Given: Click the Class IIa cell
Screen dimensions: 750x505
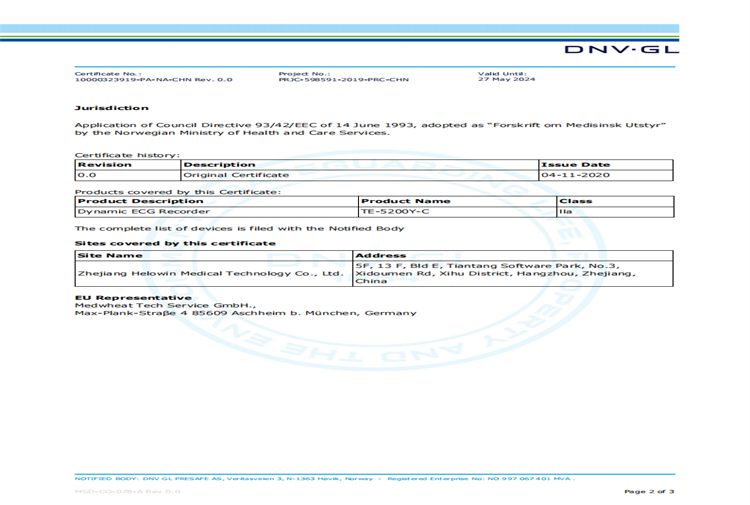Looking at the screenshot, I should click(566, 212).
